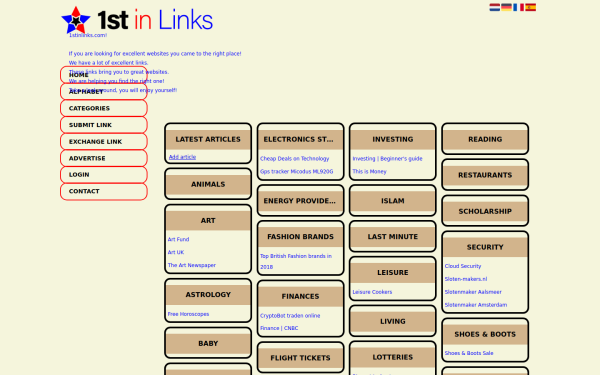This screenshot has height=375, width=600.
Task: Open the Contact page
Action: [x=104, y=191]
